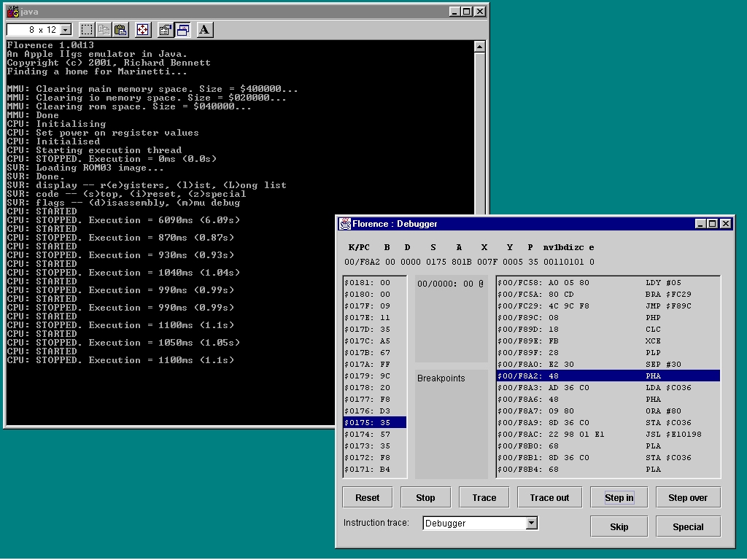Click the Step over button
Viewport: 747px width, 560px height.
688,497
